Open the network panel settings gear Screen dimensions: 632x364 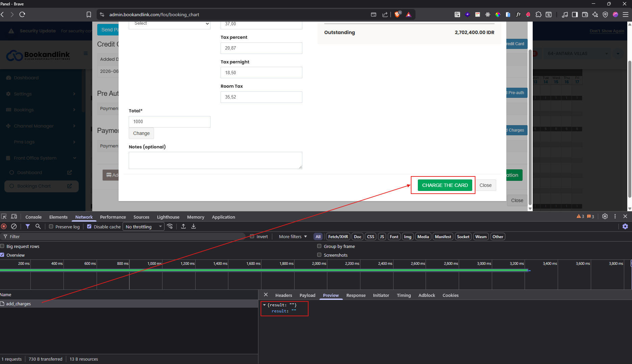[625, 226]
